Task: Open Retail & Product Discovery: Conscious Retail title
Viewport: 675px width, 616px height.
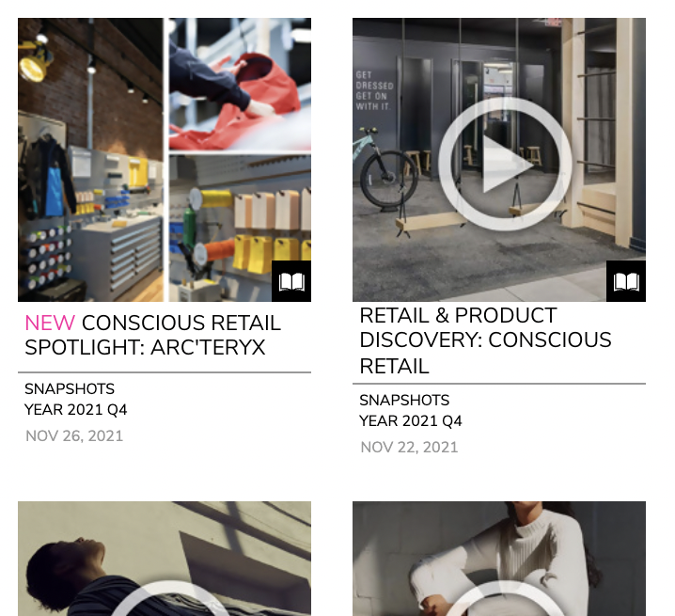Action: click(x=485, y=340)
